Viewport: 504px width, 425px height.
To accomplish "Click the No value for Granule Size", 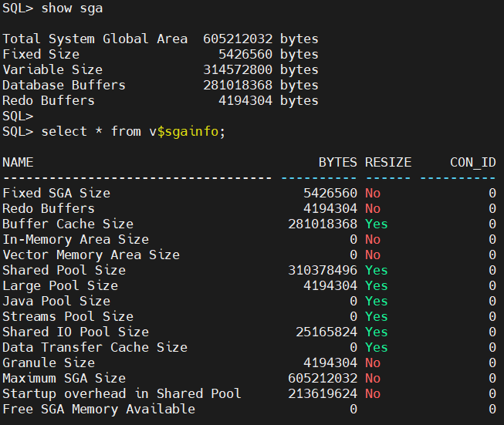I will click(373, 363).
